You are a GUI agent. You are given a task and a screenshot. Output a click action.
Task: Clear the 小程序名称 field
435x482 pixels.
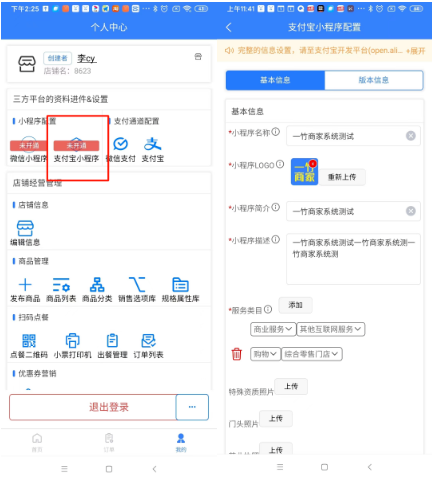[411, 136]
